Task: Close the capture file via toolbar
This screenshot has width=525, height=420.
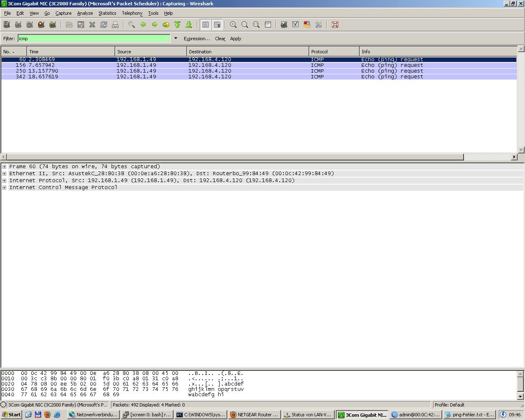Action: point(92,25)
